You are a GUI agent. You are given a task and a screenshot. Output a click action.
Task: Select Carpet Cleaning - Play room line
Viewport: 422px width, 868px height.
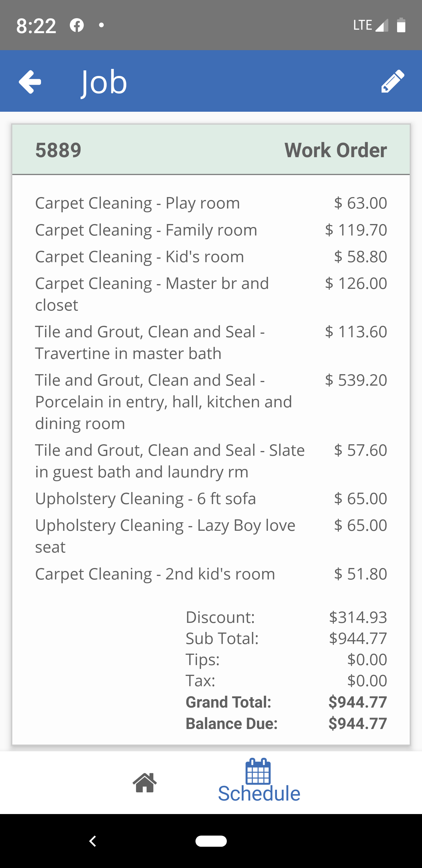click(137, 203)
